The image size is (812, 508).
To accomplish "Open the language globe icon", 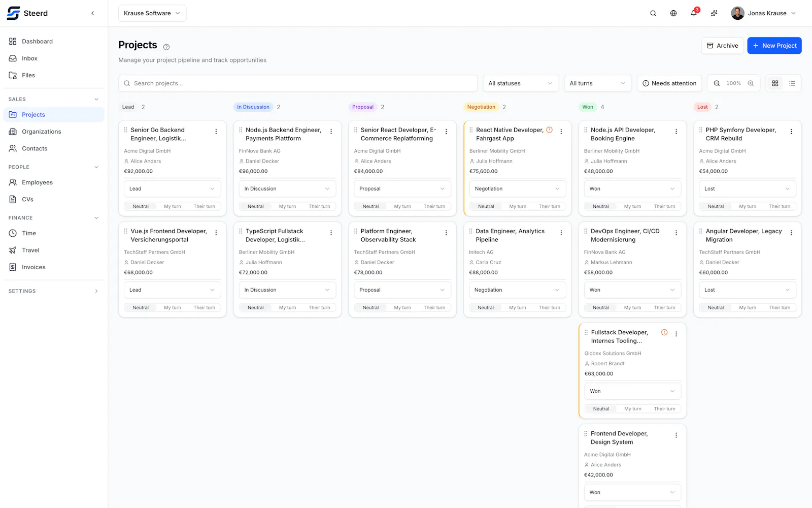I will [x=673, y=13].
